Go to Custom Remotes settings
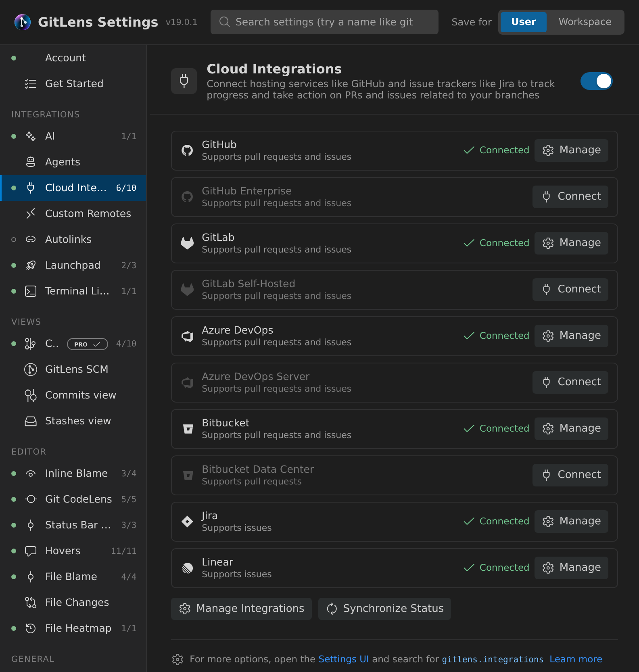639x672 pixels. point(73,214)
